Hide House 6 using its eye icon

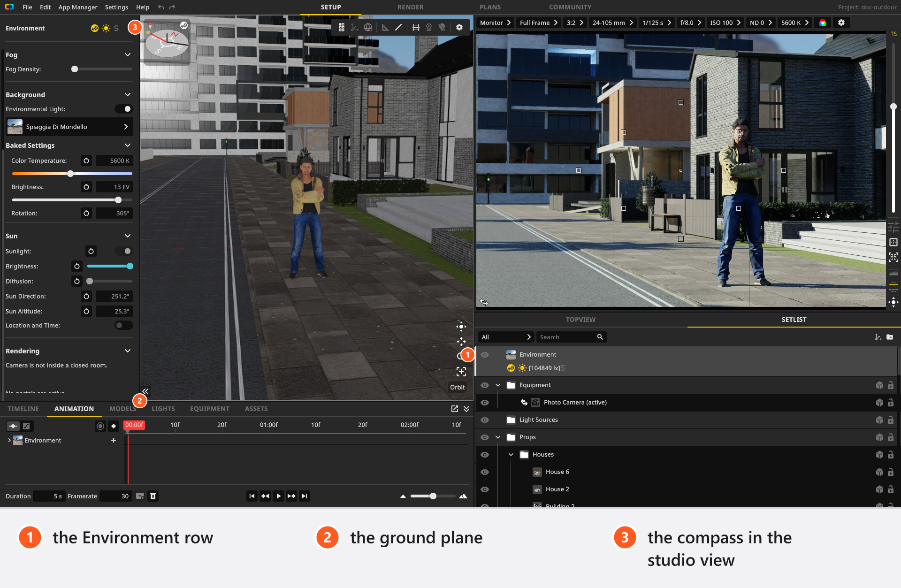pyautogui.click(x=485, y=472)
